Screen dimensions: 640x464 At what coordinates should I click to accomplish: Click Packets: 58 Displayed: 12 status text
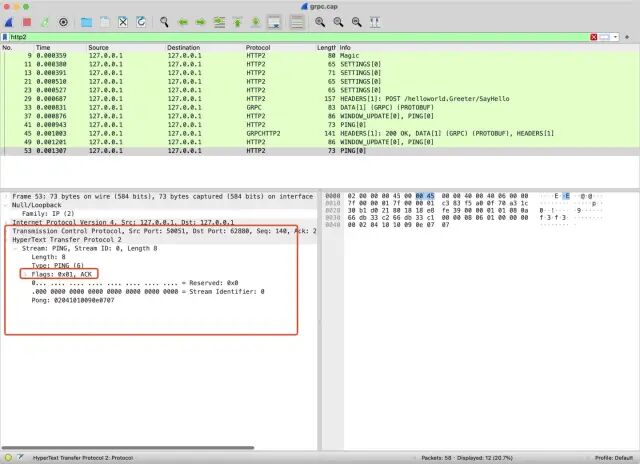467,458
